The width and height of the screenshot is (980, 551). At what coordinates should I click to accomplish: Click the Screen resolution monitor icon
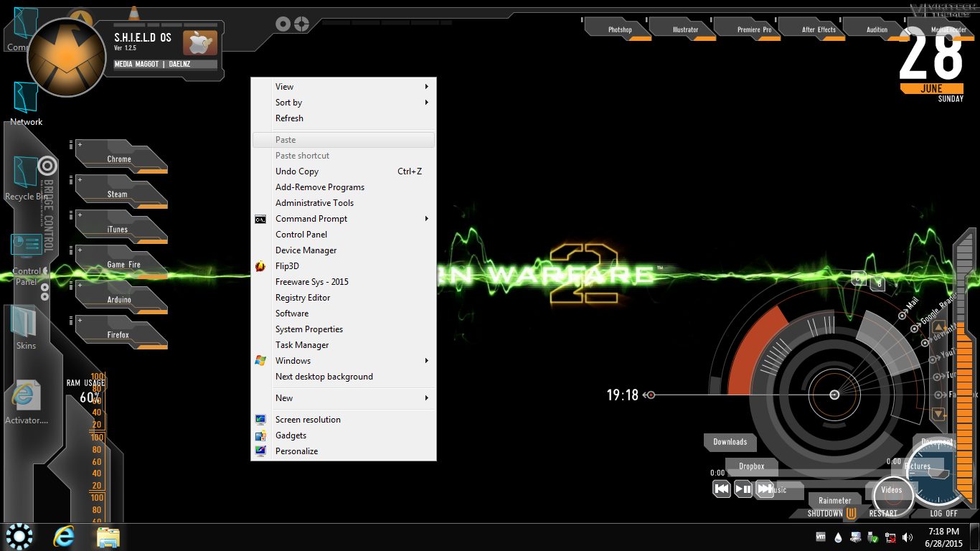pos(260,420)
